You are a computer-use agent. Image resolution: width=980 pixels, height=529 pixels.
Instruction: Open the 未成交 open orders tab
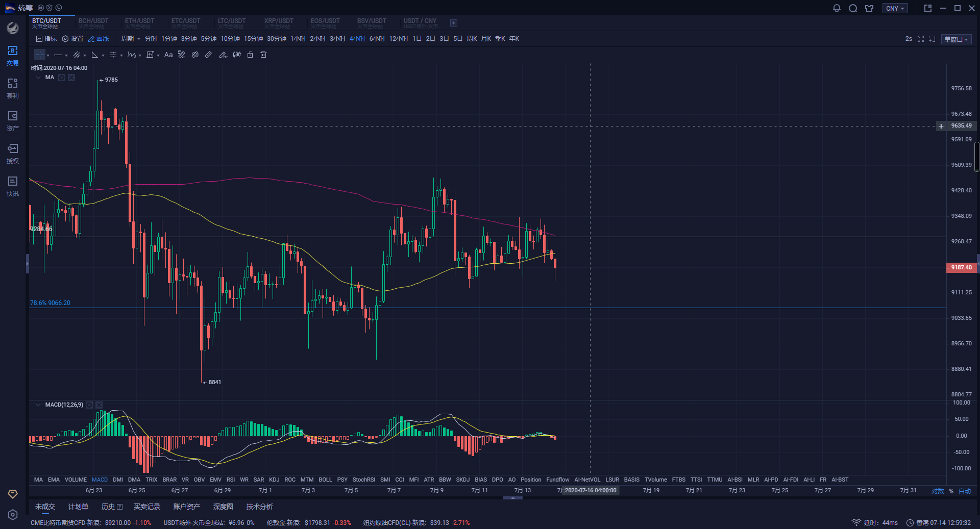tap(45, 507)
